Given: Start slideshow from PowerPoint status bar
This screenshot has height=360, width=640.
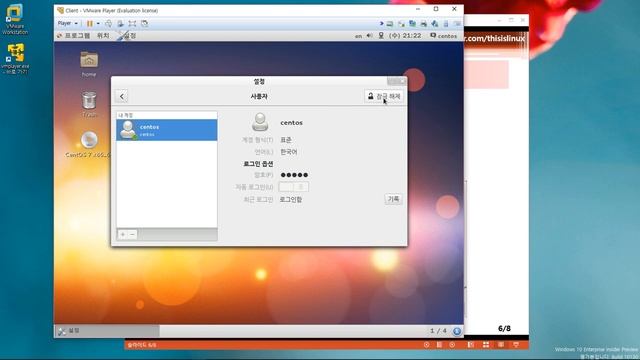Looking at the screenshot, I should tap(516, 345).
